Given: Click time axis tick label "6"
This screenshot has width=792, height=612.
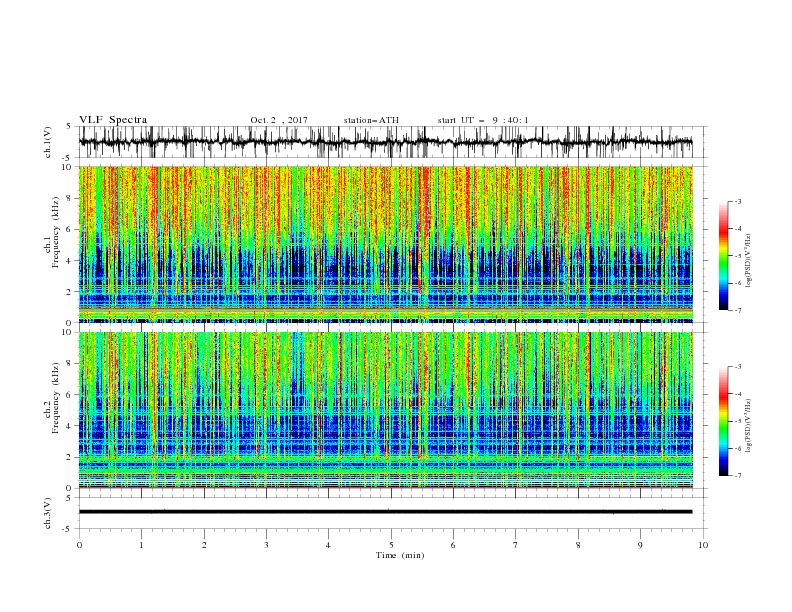Looking at the screenshot, I should pyautogui.click(x=453, y=545).
